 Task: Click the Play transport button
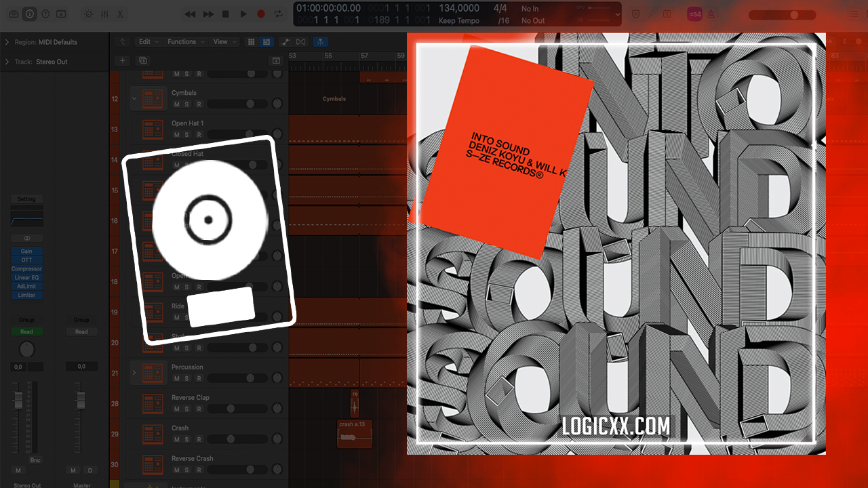pos(243,14)
